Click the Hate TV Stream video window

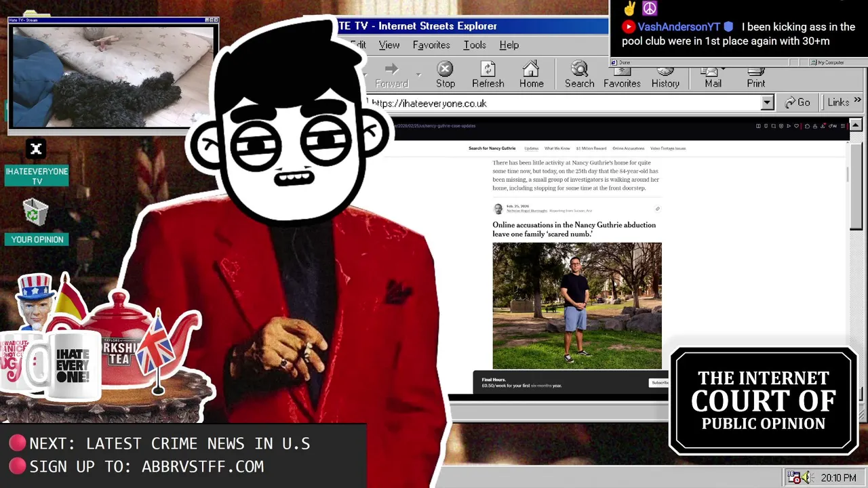pyautogui.click(x=113, y=76)
